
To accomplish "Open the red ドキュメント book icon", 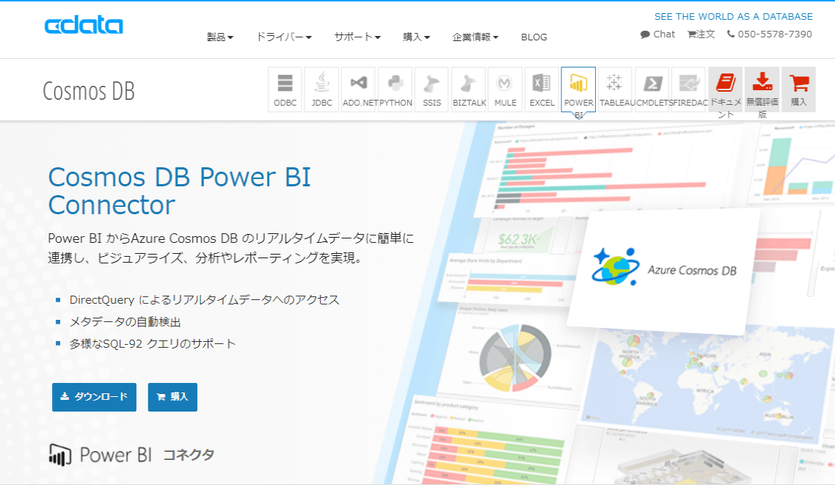I will [x=725, y=90].
